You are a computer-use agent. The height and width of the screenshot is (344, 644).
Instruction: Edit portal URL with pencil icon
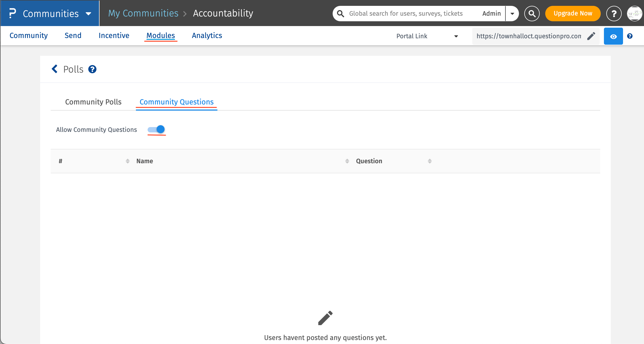591,36
